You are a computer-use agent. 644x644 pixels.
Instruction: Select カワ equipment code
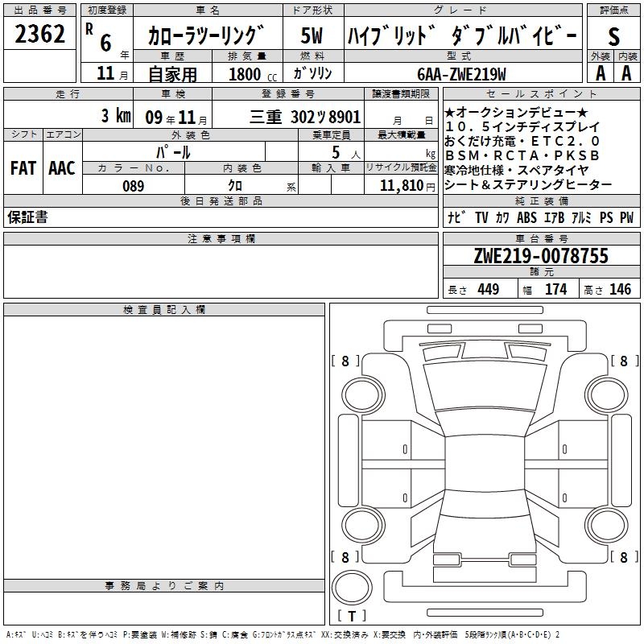tap(502, 217)
